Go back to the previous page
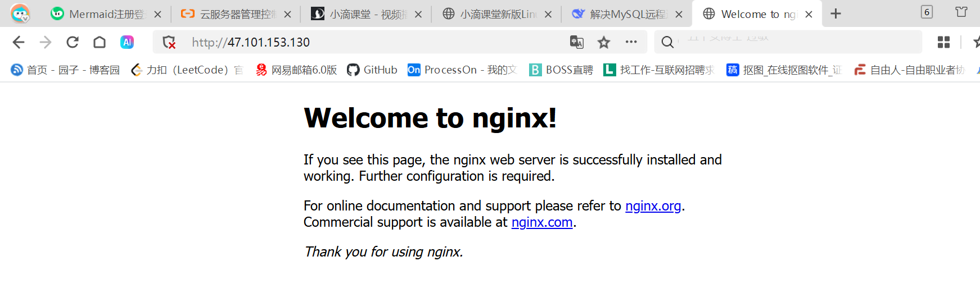Screen dimensions: 980x293 click(x=19, y=42)
